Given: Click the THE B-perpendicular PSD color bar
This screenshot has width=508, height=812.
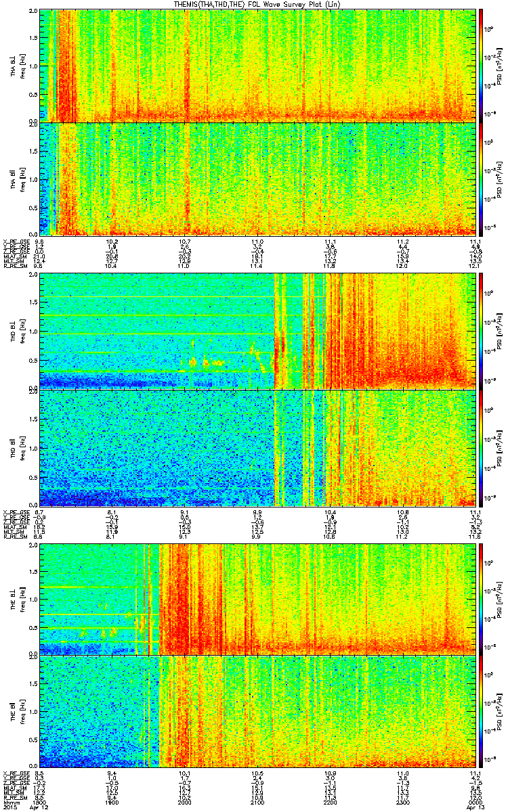Looking at the screenshot, I should click(x=481, y=598).
